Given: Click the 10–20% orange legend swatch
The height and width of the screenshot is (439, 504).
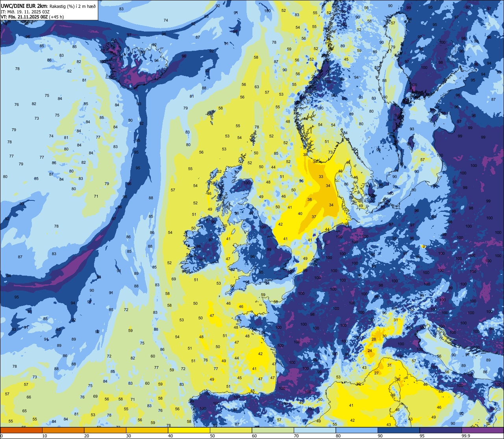Looking at the screenshot, I should [x=63, y=430].
